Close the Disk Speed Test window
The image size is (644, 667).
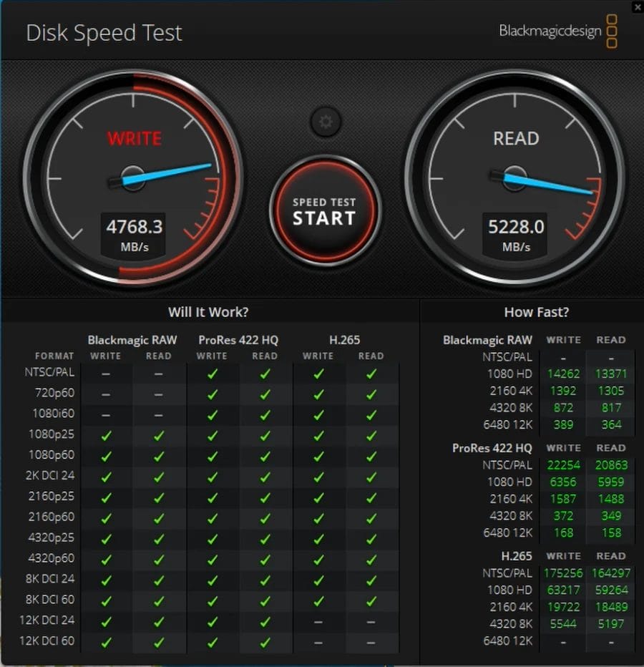[638, 7]
